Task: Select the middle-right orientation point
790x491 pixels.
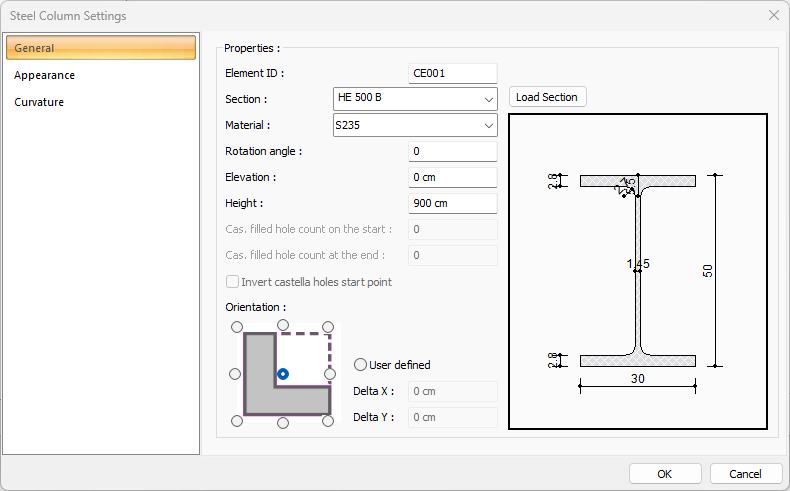Action: click(330, 374)
